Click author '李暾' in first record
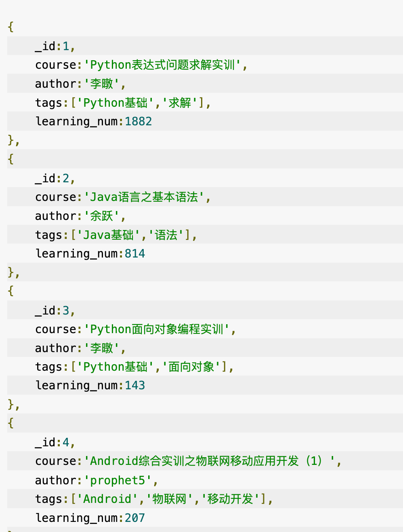 click(101, 84)
